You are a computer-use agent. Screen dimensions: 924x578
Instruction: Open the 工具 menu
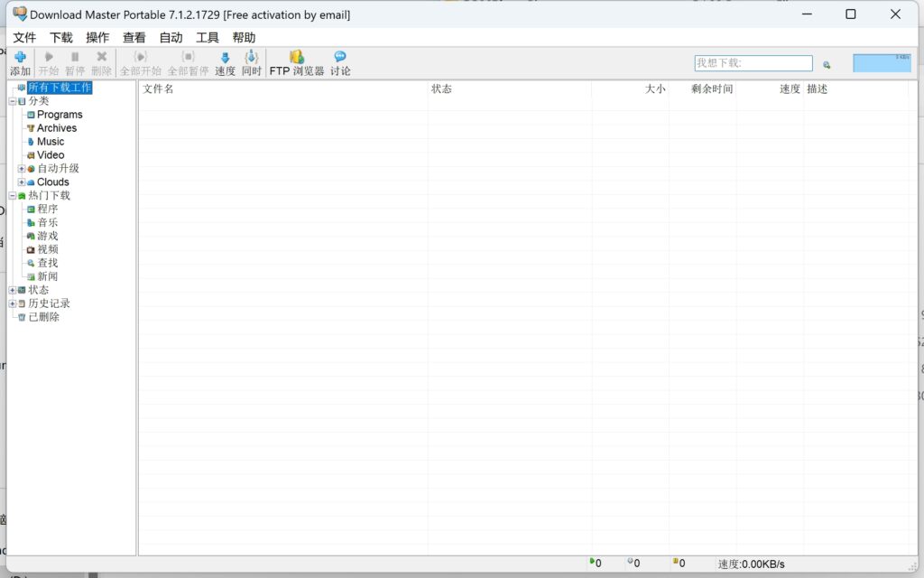208,38
